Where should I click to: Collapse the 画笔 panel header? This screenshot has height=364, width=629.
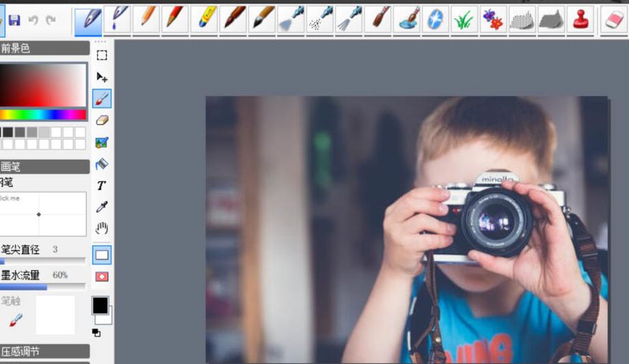(x=44, y=166)
